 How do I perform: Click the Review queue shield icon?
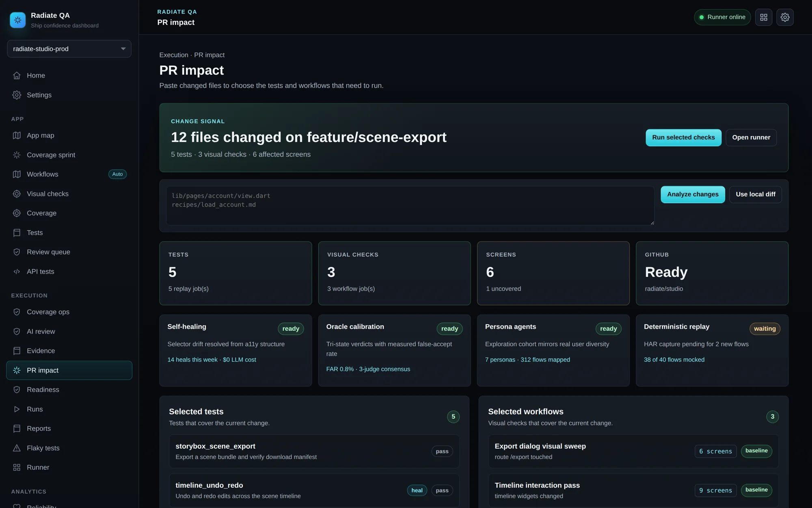[17, 252]
